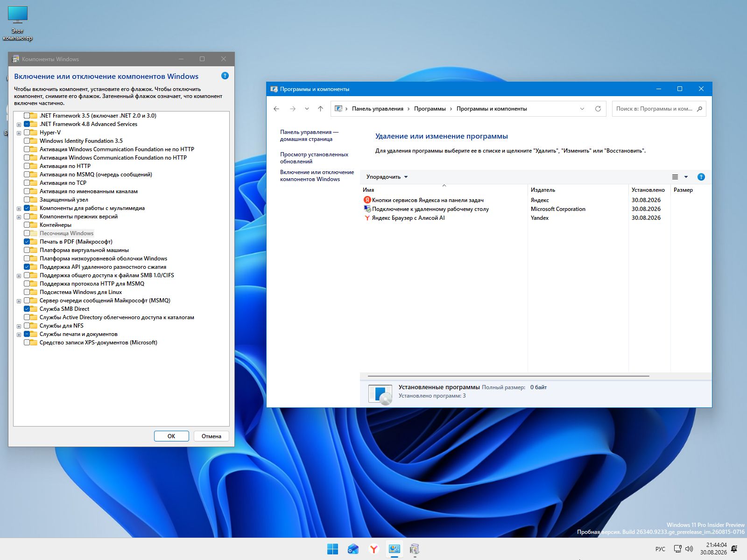Click the РУС language indicator
747x560 pixels.
(660, 549)
